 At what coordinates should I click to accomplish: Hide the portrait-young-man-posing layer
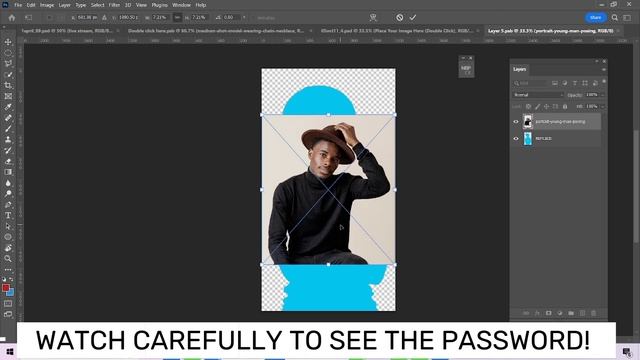click(516, 122)
